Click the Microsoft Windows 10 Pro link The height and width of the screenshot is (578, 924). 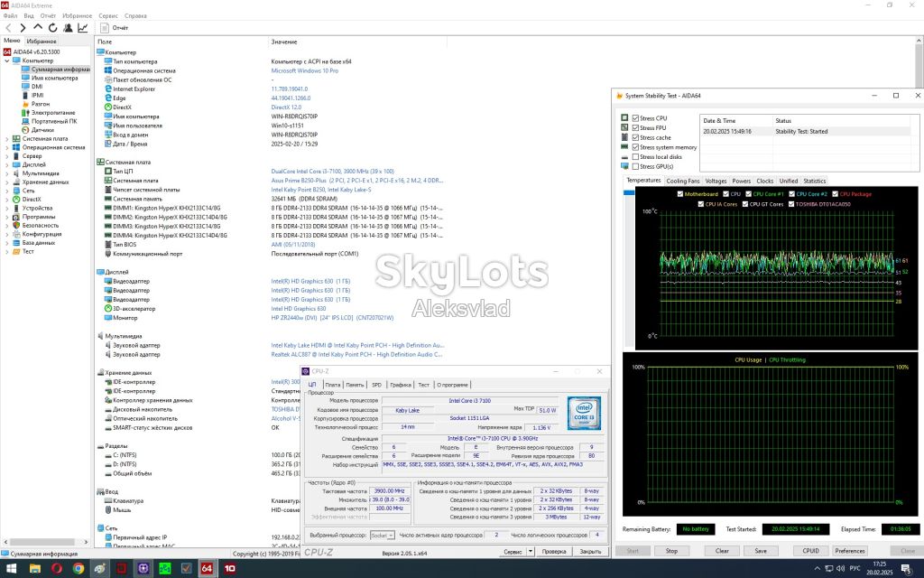[305, 70]
